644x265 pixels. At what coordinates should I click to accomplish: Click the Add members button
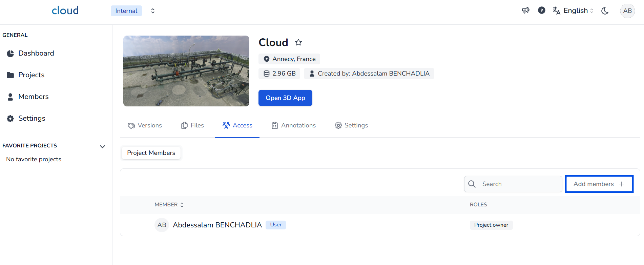[599, 184]
